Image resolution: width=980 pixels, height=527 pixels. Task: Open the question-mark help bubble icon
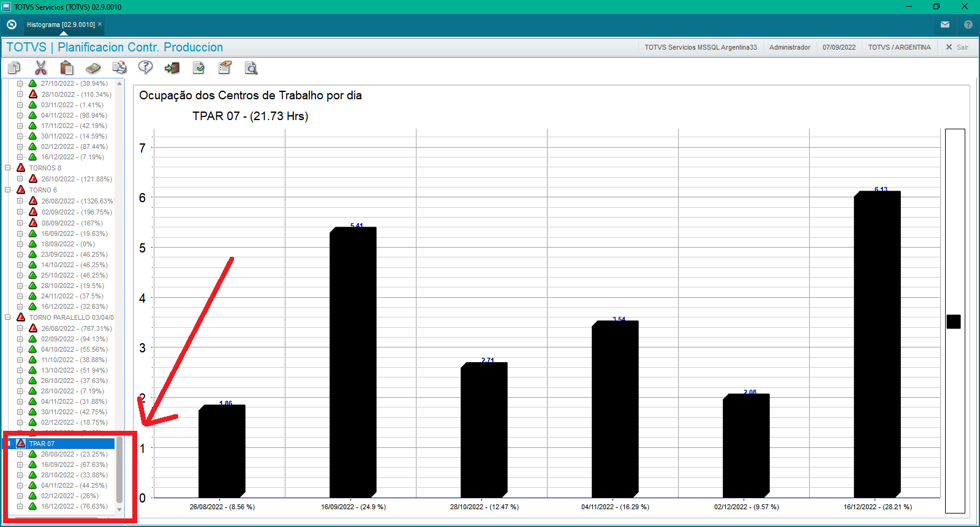(145, 67)
